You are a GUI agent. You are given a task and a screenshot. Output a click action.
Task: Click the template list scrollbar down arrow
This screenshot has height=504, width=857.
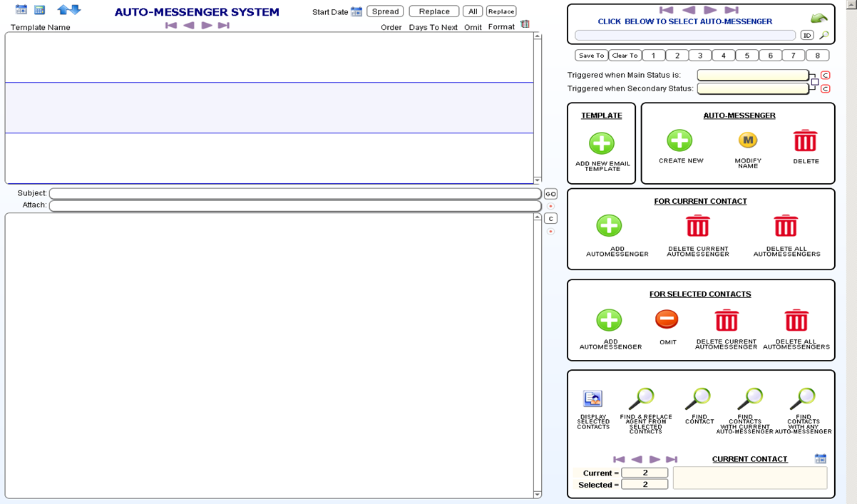pyautogui.click(x=538, y=180)
